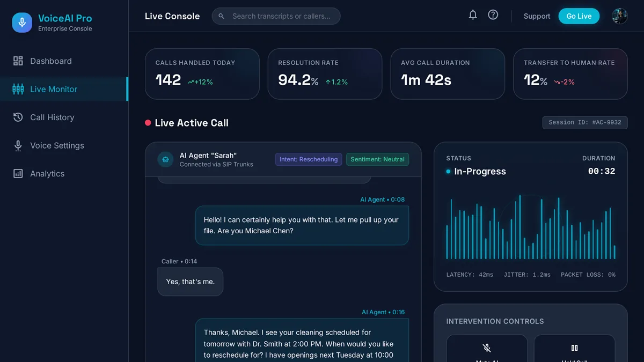This screenshot has height=362, width=644.
Task: Click the "LATENCY: 42ms" stat
Action: pos(470,275)
